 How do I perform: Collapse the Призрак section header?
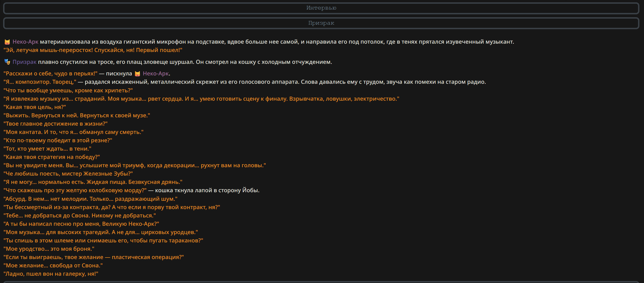click(x=321, y=23)
